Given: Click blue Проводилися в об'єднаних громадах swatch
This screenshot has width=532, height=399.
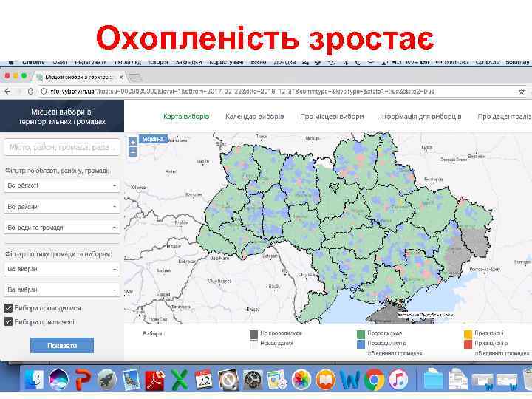Looking at the screenshot, I should point(361,344).
